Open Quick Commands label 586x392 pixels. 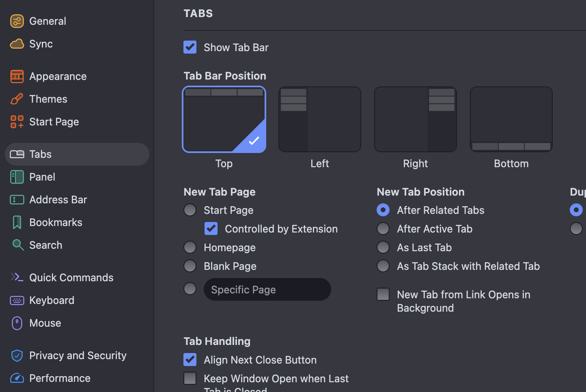(71, 278)
